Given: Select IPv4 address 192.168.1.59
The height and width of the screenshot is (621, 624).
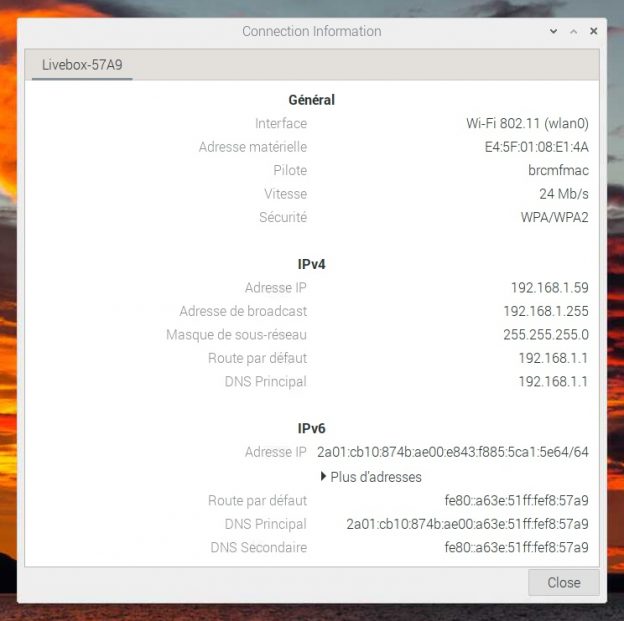Looking at the screenshot, I should [x=549, y=288].
